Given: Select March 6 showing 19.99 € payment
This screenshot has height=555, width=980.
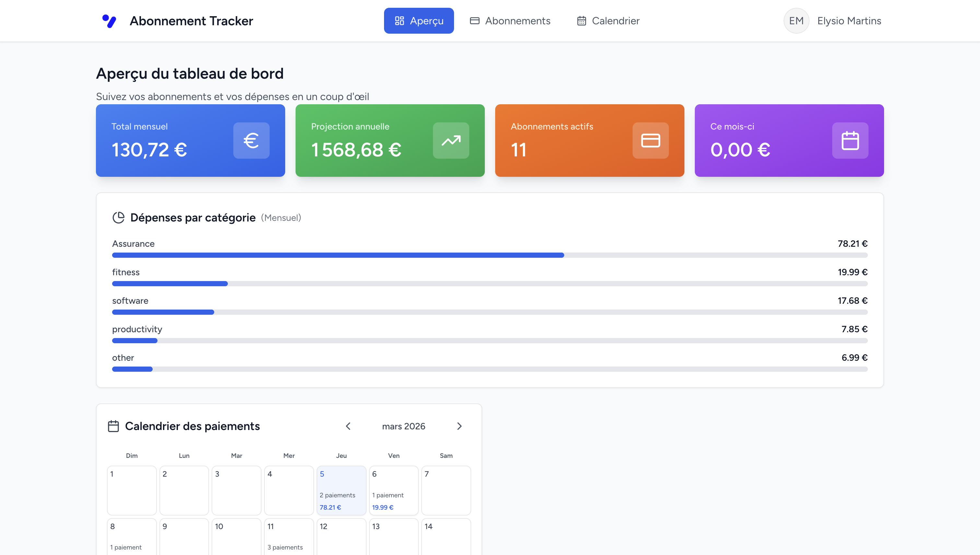Looking at the screenshot, I should tap(393, 490).
